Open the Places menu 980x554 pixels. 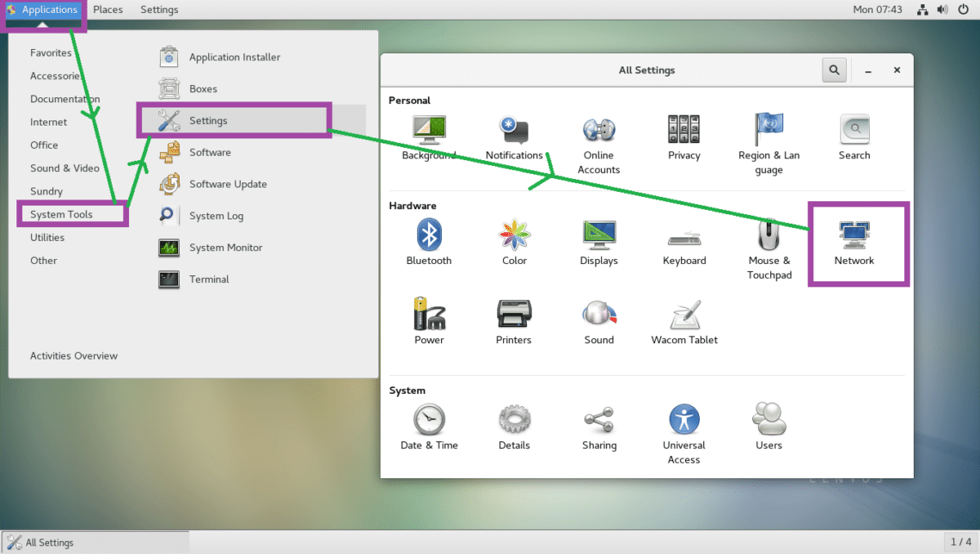(108, 9)
